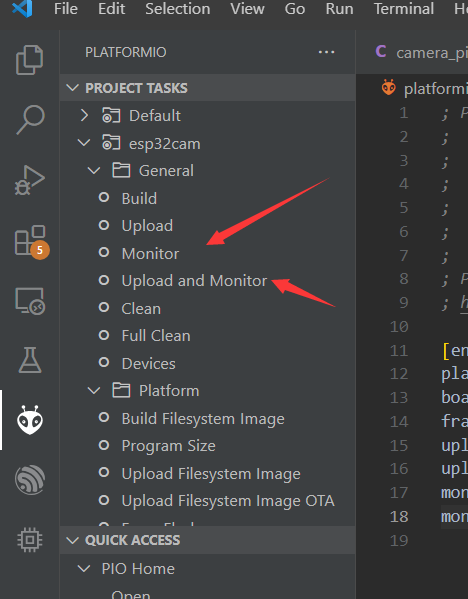Screen dimensions: 468x599
Task: Click the platformio.ini ant icon in breadcrumb
Action: [389, 87]
